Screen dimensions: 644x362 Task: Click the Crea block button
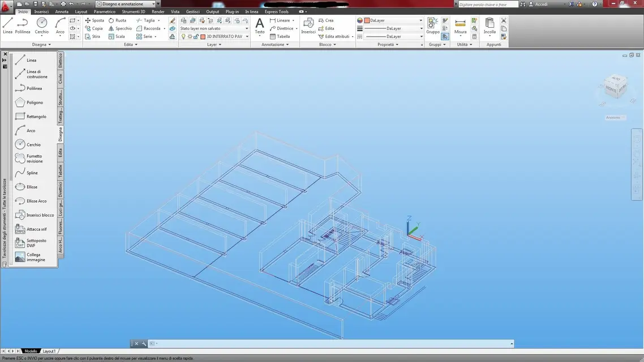pyautogui.click(x=326, y=20)
